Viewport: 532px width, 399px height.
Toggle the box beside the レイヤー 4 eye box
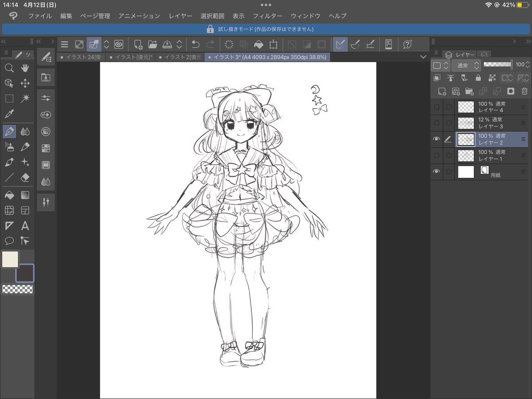coord(449,107)
